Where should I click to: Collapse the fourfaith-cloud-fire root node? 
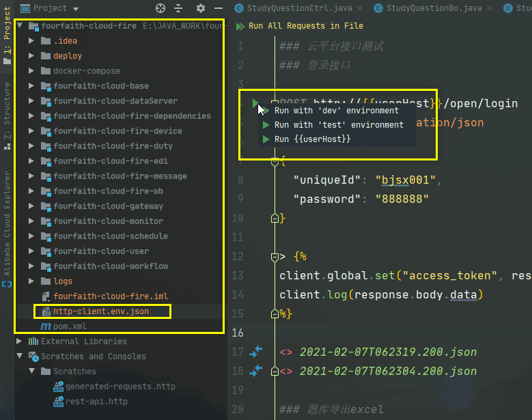pos(20,25)
